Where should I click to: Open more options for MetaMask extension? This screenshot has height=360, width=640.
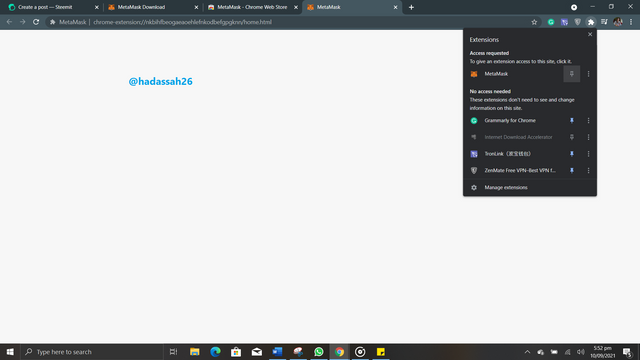coord(588,74)
